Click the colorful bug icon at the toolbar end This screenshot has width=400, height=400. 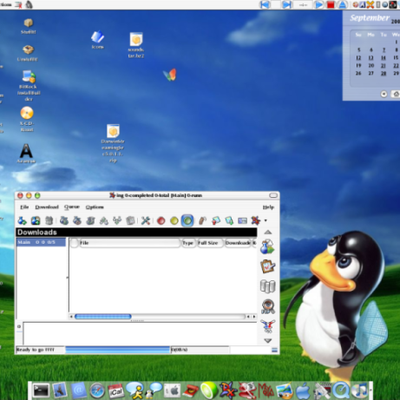[255, 220]
